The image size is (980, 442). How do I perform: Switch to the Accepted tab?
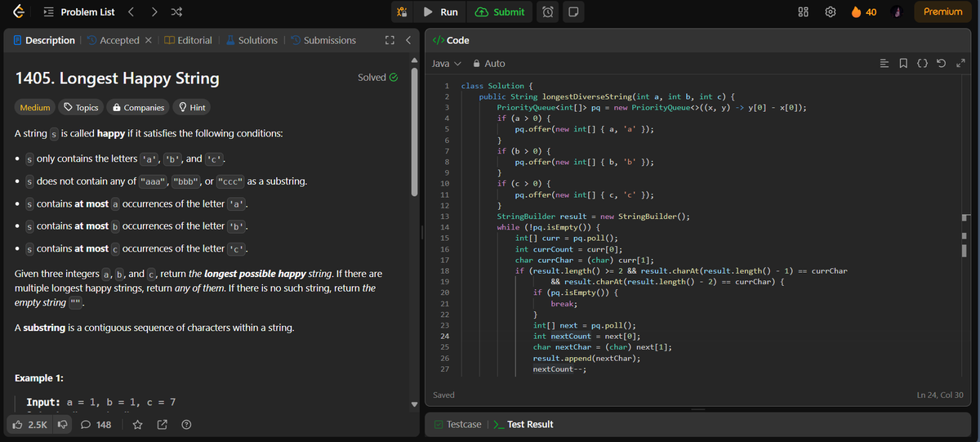click(x=114, y=40)
